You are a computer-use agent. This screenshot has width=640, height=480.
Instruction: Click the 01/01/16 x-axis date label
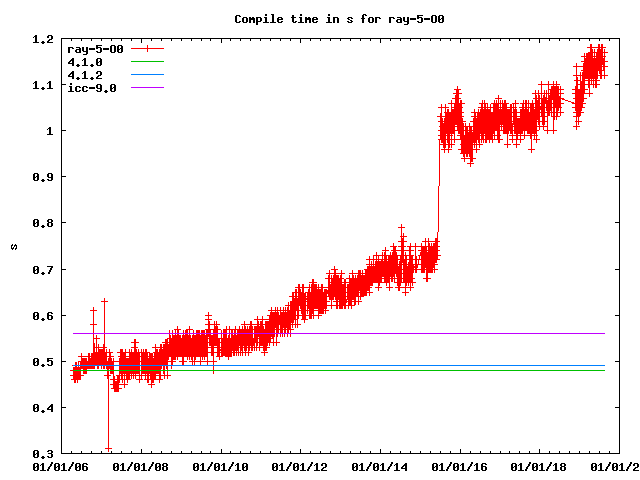point(459,466)
